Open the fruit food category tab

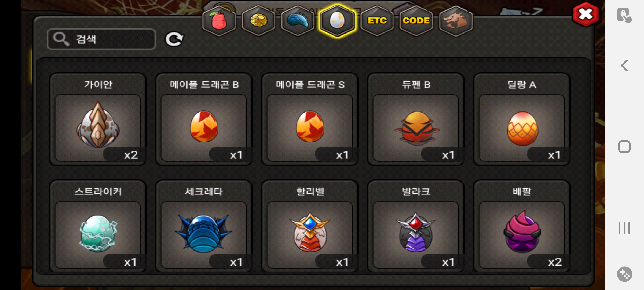tap(219, 21)
